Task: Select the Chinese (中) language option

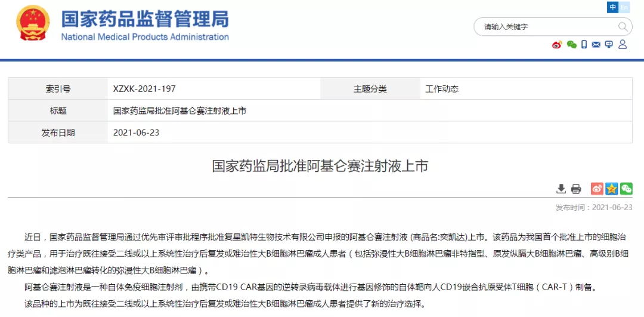Action: (613, 7)
